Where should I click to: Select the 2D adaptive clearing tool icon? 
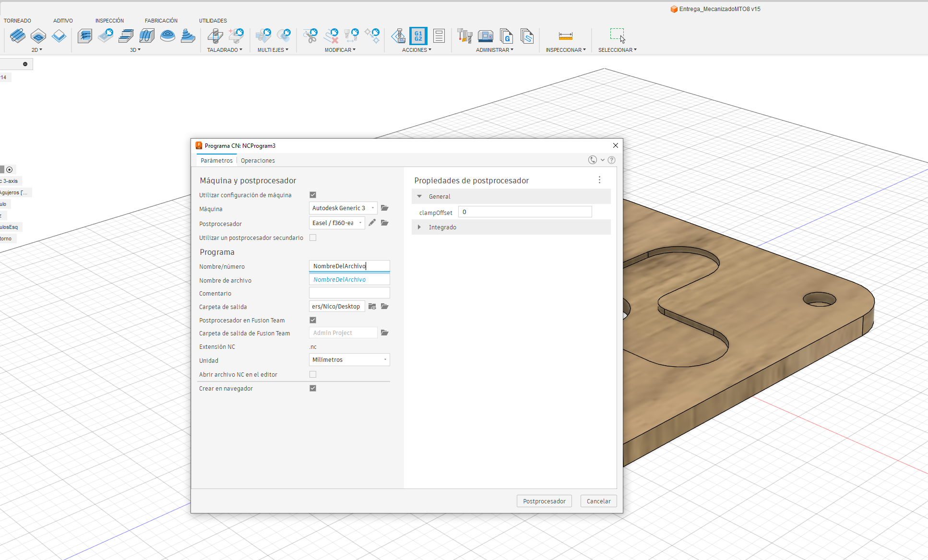pos(17,36)
